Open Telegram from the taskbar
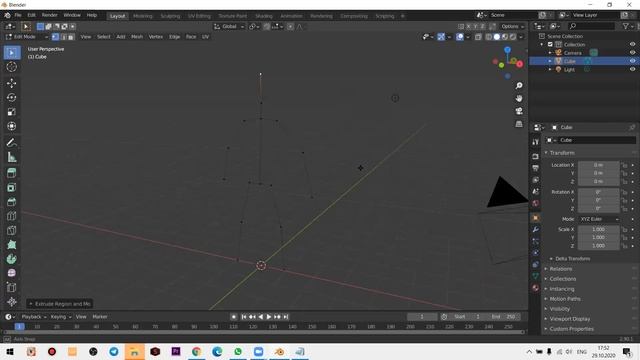Screen dimensions: 640x360 pyautogui.click(x=114, y=352)
